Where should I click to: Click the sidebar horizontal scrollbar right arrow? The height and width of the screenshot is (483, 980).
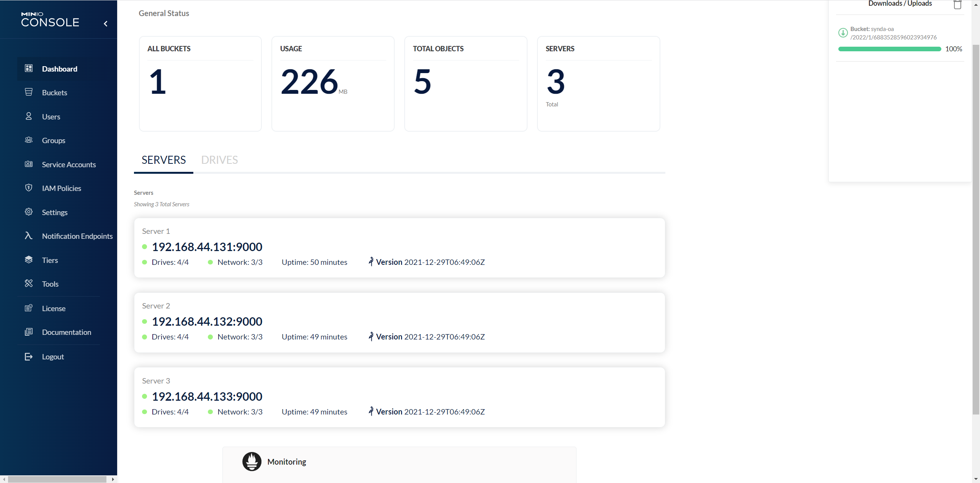(113, 479)
